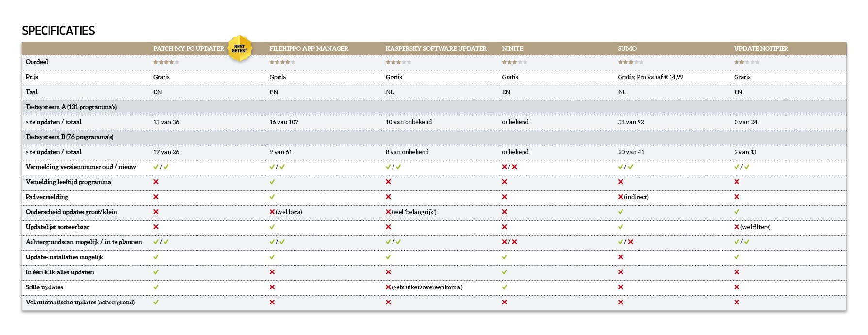Click the "38 van 92" cell
This screenshot has width=868, height=335.
[631, 122]
